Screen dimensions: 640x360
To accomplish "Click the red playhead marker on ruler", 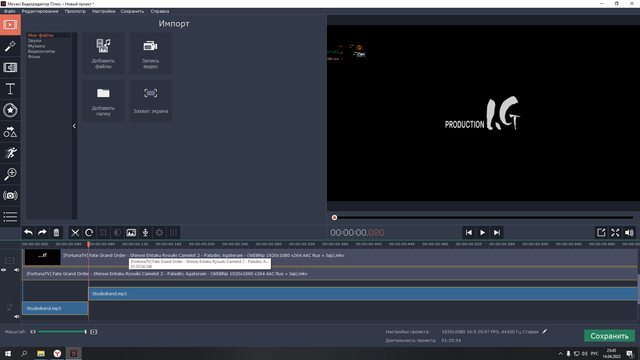I will coord(89,244).
